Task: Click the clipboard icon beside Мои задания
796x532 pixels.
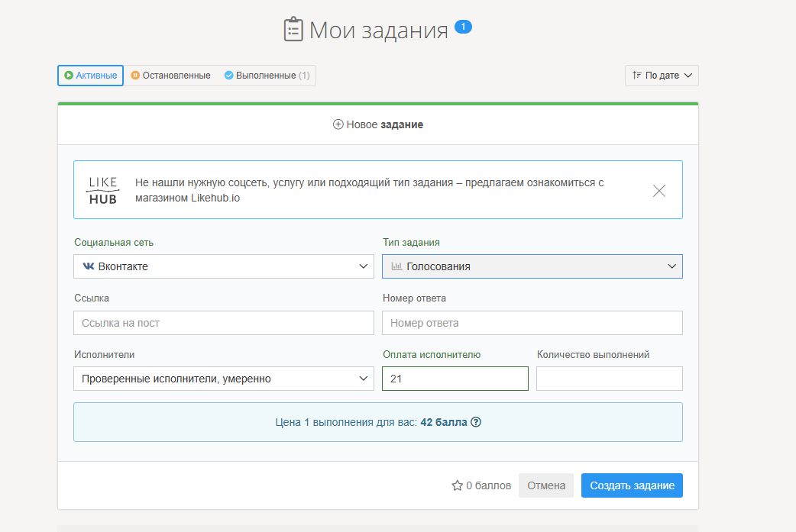Action: tap(293, 30)
